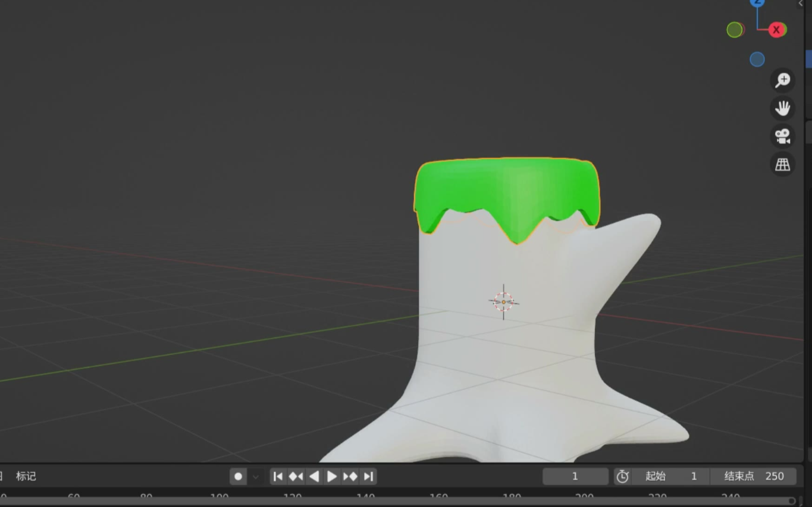Click the red X axis gizmo ball
Screen dimensions: 812x507
pos(776,30)
